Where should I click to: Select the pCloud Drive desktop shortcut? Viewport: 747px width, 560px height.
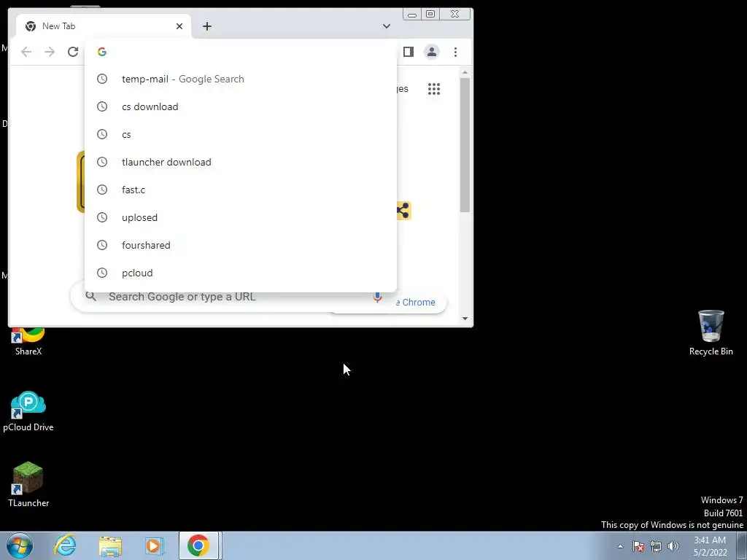click(x=28, y=411)
